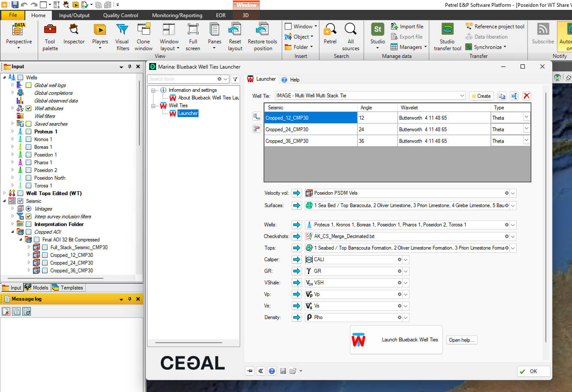This screenshot has height=392, width=572.
Task: Click the Reference project tool icon
Action: 469,27
